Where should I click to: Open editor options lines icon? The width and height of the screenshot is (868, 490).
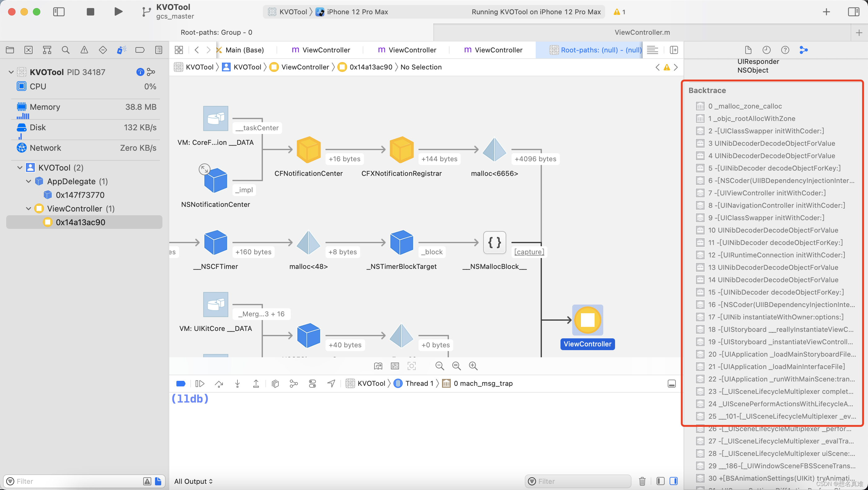(x=652, y=50)
